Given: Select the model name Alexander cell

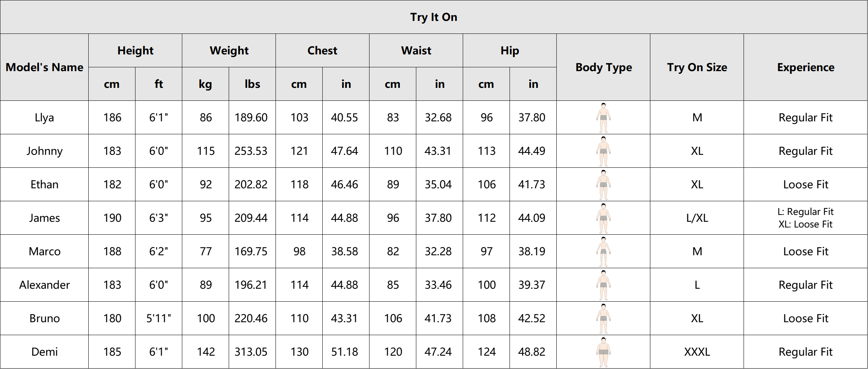Looking at the screenshot, I should (x=45, y=285).
